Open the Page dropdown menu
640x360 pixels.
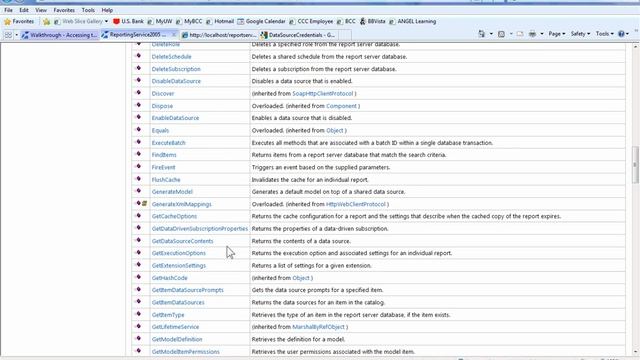pyautogui.click(x=557, y=34)
